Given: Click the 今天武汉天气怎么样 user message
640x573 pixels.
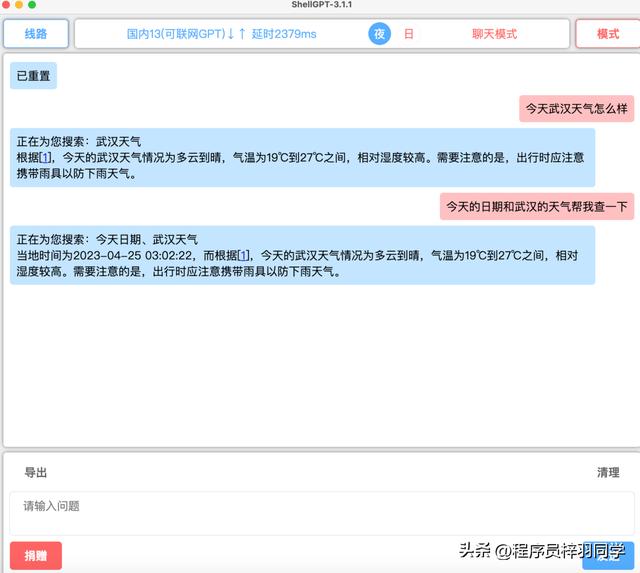Looking at the screenshot, I should (x=576, y=108).
